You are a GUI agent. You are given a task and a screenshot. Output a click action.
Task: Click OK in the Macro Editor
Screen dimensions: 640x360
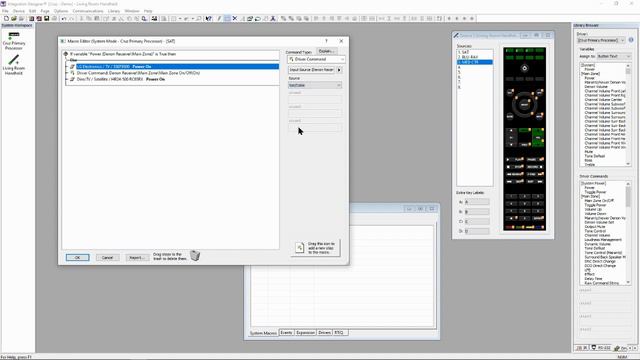coord(78,258)
